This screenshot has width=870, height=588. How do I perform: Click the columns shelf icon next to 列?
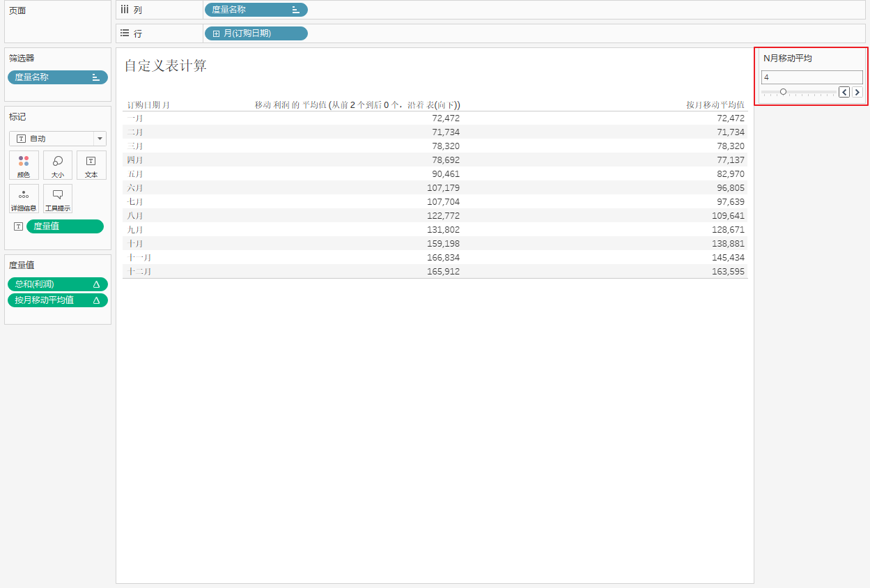(125, 10)
